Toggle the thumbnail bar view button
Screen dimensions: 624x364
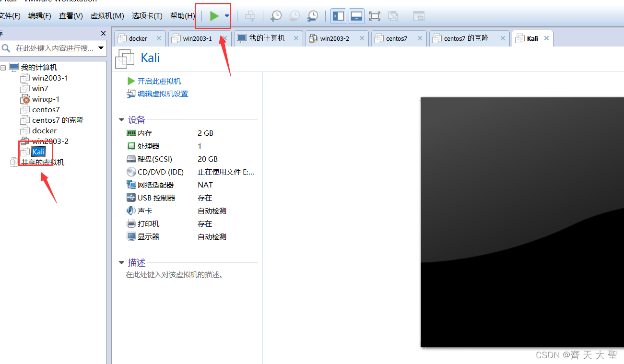point(356,16)
